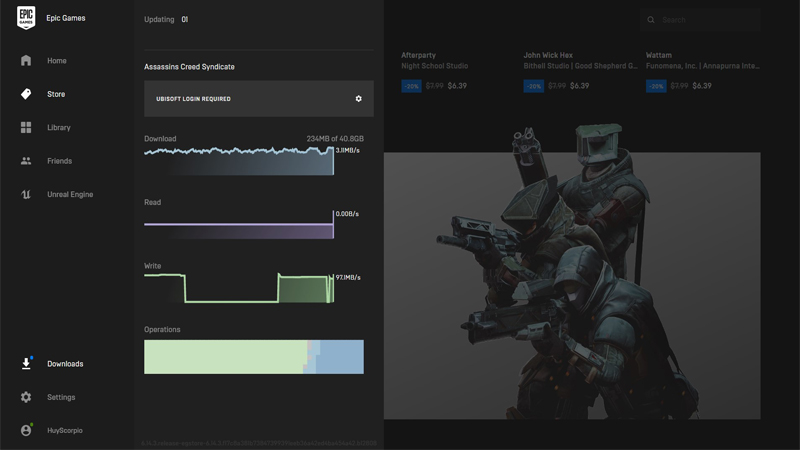Open the Unreal Engine icon
Screen dimensions: 800x450
click(x=26, y=195)
